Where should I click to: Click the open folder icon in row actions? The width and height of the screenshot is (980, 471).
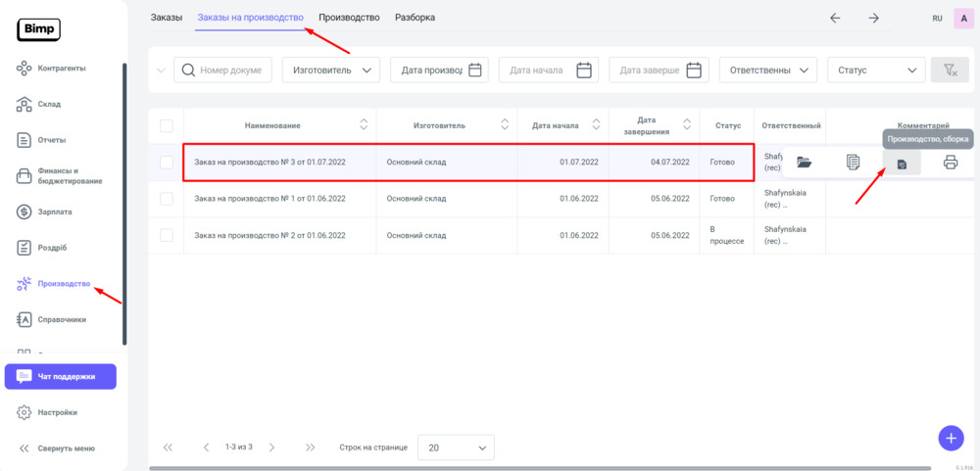[804, 163]
